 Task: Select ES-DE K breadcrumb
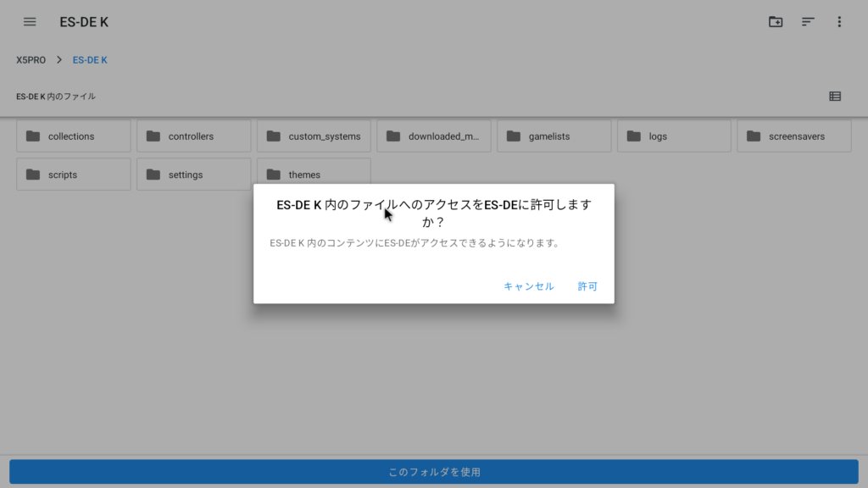90,60
